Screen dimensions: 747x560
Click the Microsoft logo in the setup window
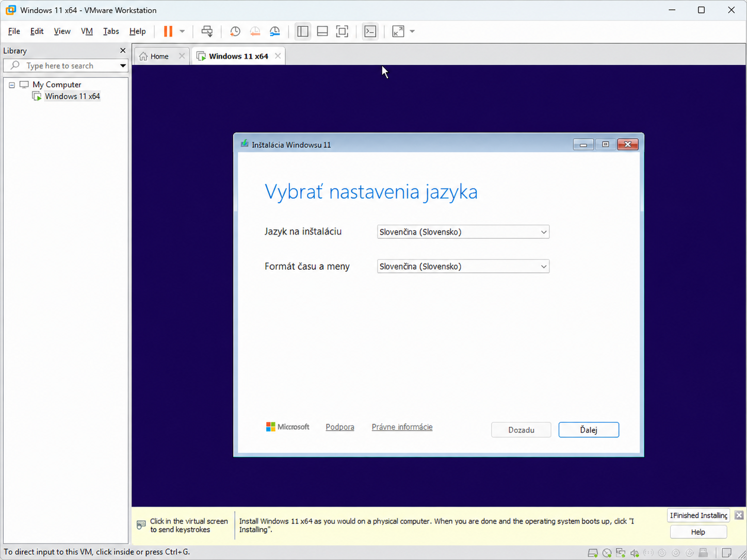click(287, 427)
